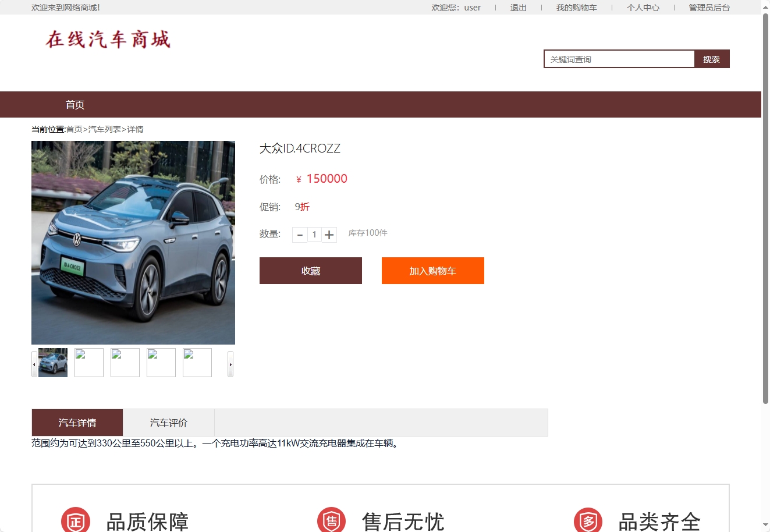Image resolution: width=770 pixels, height=532 pixels.
Task: Open 首页 from the navigation bar
Action: pyautogui.click(x=74, y=104)
